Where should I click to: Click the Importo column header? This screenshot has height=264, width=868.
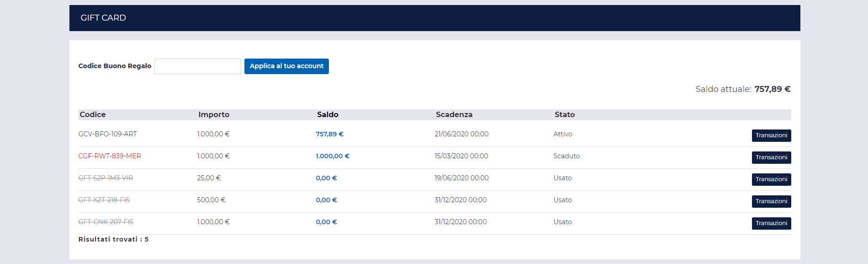[214, 115]
